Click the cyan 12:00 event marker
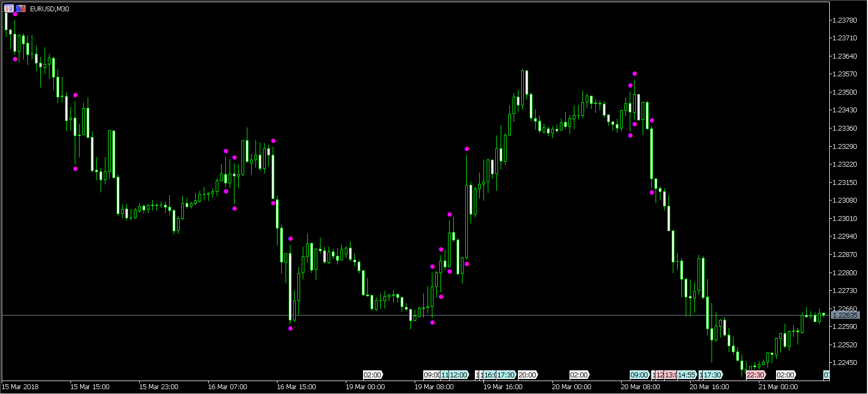Viewport: 868px width, 394px height. pos(459,375)
